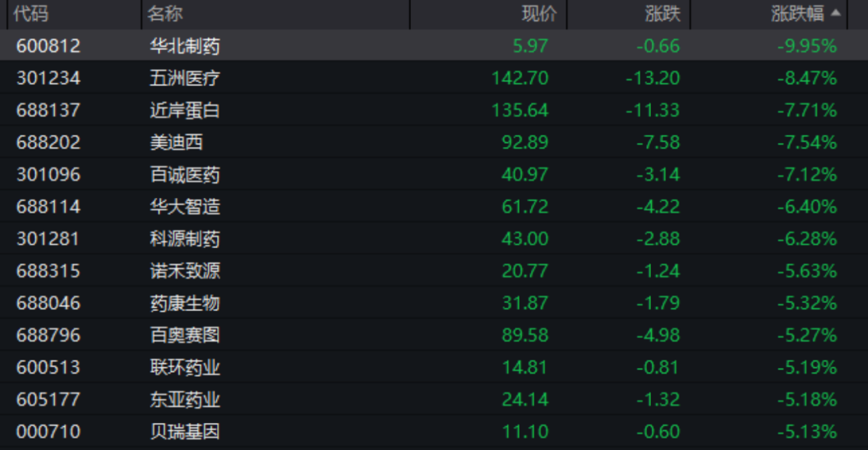Viewport: 868px width, 450px height.
Task: Click the price 142.70
Action: (519, 78)
